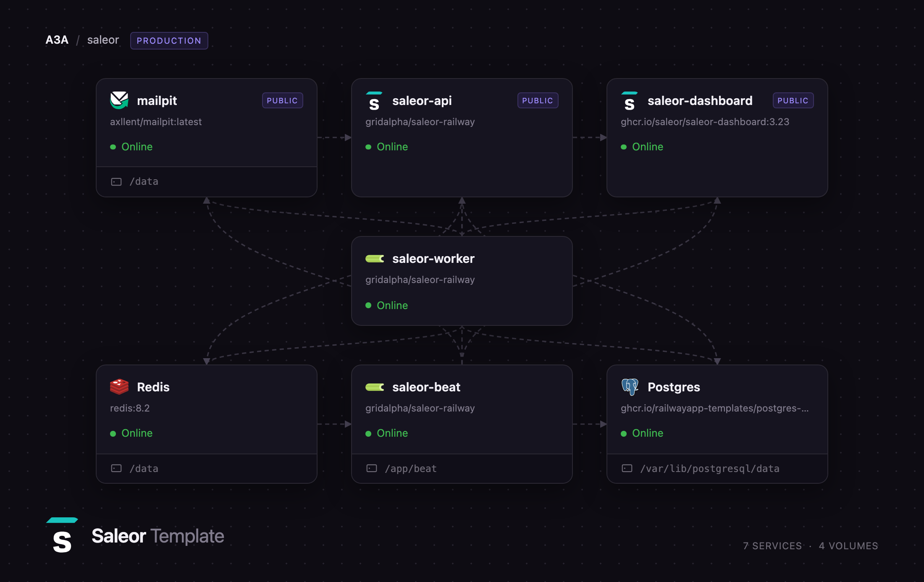Click the volume icon next to /var/lib/postgresql/data
Image resolution: width=924 pixels, height=582 pixels.
pos(627,468)
